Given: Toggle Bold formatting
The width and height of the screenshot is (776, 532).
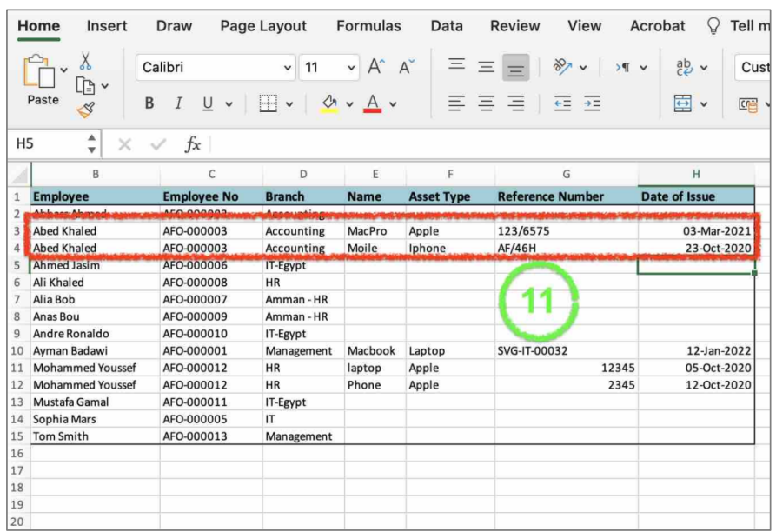Looking at the screenshot, I should pyautogui.click(x=149, y=104).
